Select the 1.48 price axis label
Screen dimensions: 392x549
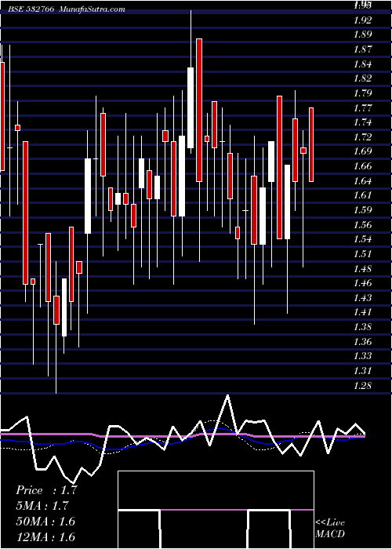[x=362, y=268]
